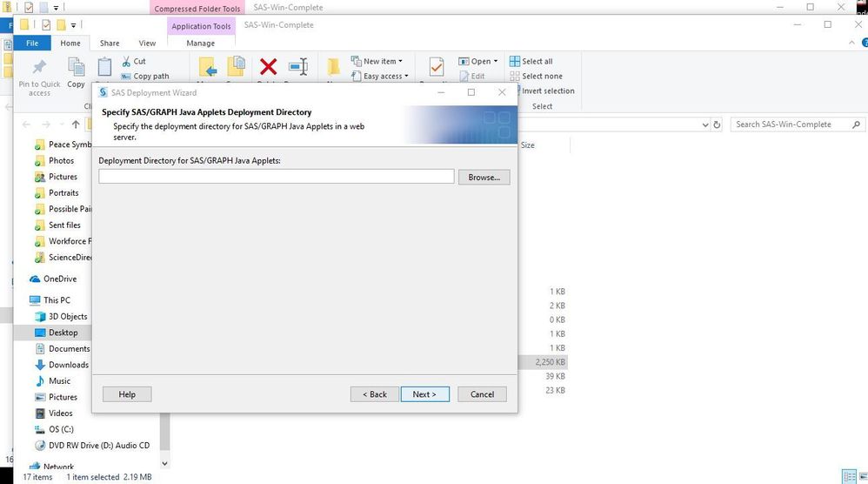Switch to the Home ribbon tab
Viewport: 868px width, 484px height.
(x=70, y=43)
